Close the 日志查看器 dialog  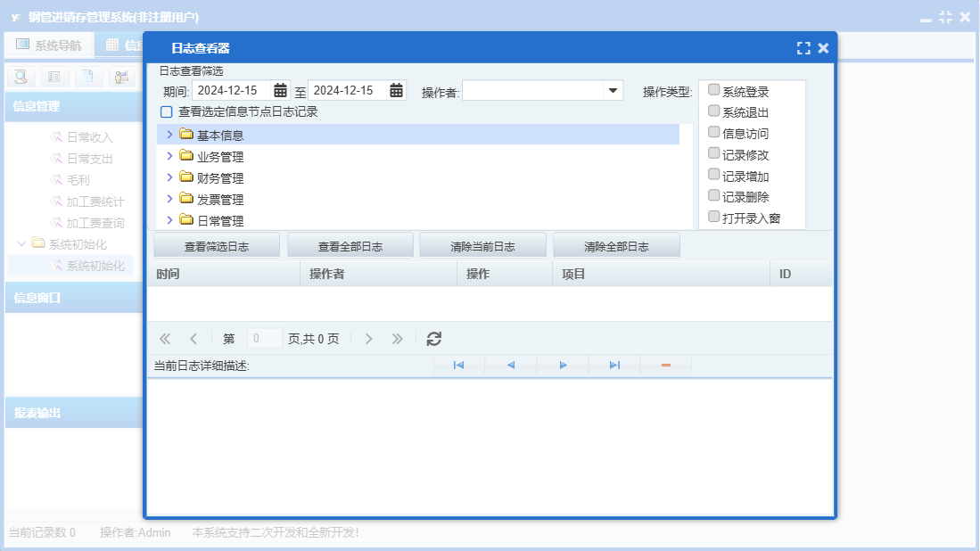coord(824,48)
